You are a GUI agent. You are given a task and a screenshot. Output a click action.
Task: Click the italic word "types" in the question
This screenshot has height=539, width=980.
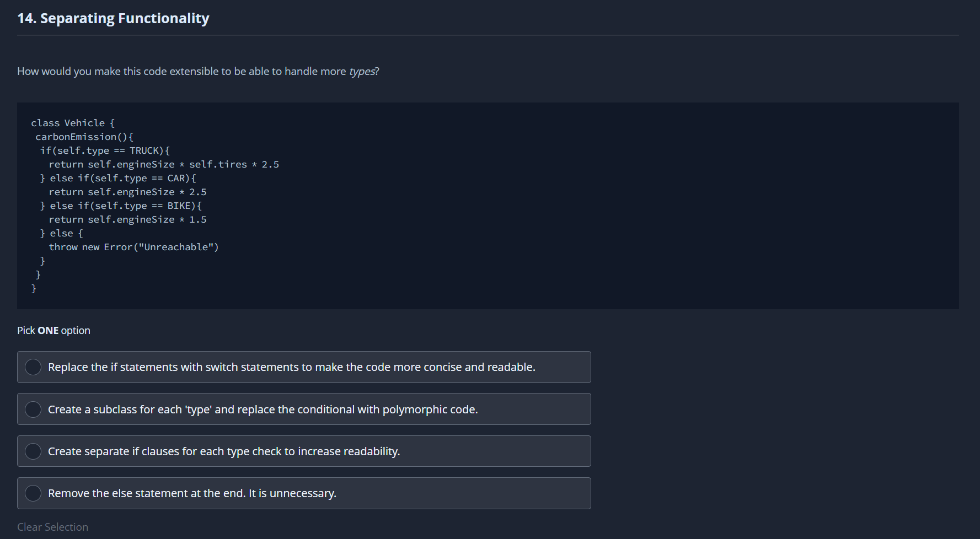pos(362,71)
